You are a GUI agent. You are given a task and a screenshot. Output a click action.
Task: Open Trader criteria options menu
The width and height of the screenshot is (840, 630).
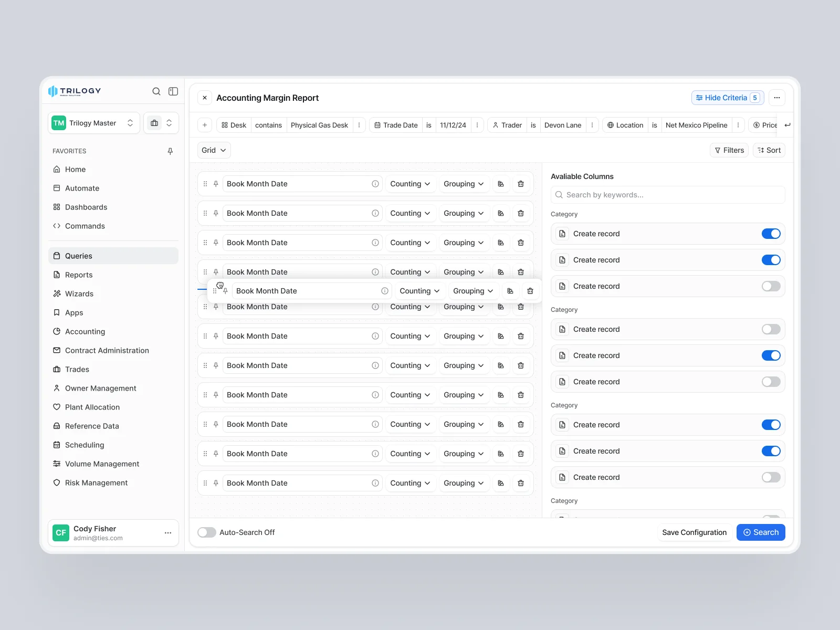click(592, 125)
